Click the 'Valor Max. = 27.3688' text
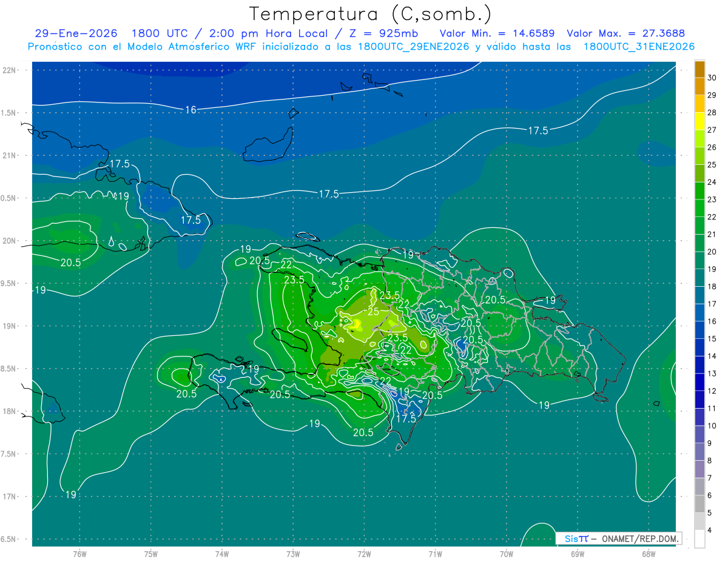This screenshot has width=728, height=562. (625, 33)
